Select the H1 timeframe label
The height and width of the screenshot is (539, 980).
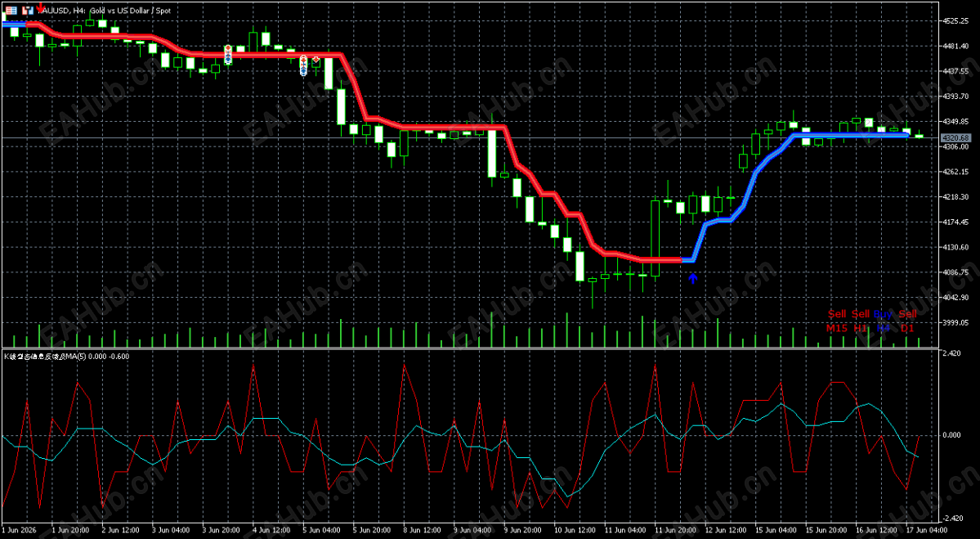click(x=861, y=328)
